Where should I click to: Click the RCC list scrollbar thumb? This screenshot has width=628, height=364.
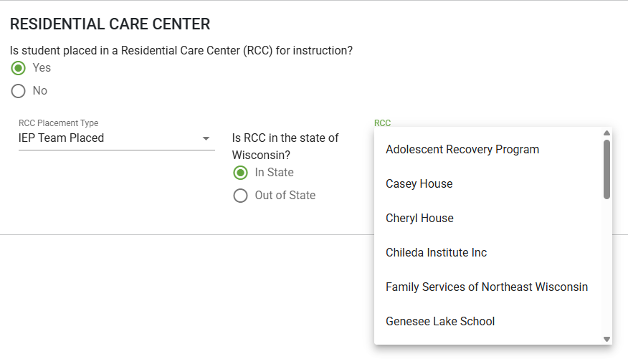(x=606, y=169)
